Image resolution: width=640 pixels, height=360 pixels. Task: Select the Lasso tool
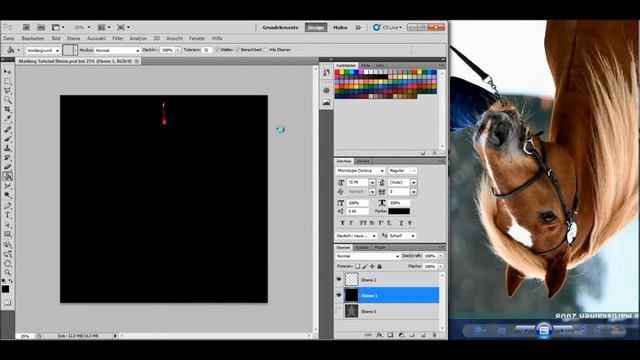pos(7,91)
